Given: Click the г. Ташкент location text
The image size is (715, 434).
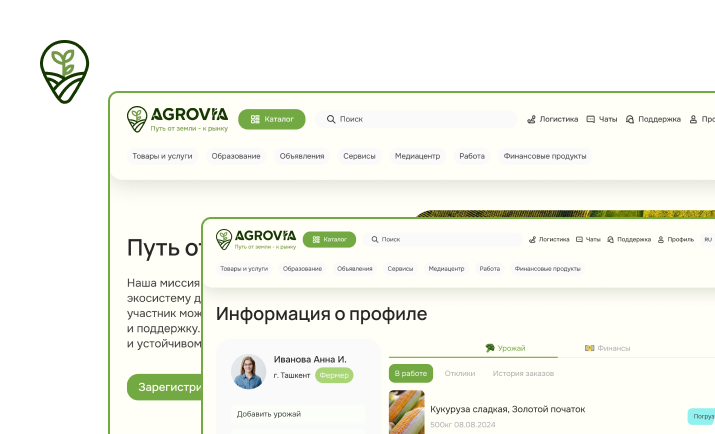Looking at the screenshot, I should (x=292, y=375).
